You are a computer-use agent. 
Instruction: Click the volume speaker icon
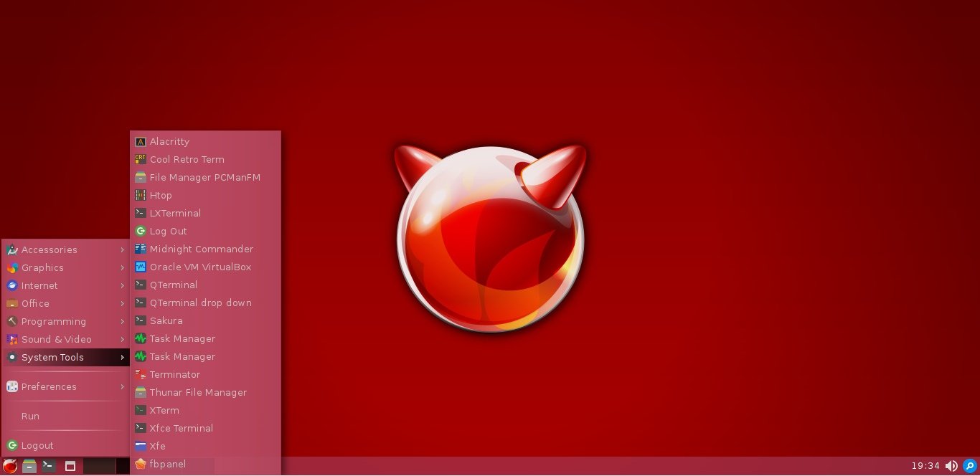[x=951, y=466]
